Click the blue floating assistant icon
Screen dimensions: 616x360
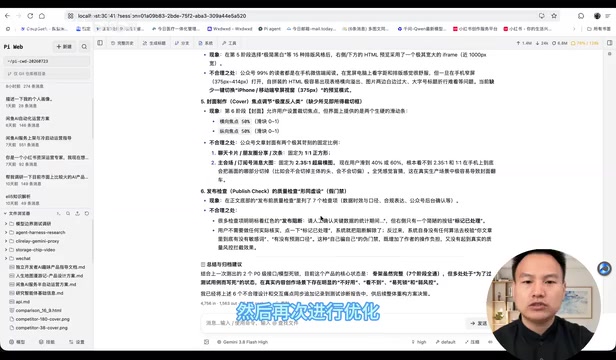pos(604,269)
